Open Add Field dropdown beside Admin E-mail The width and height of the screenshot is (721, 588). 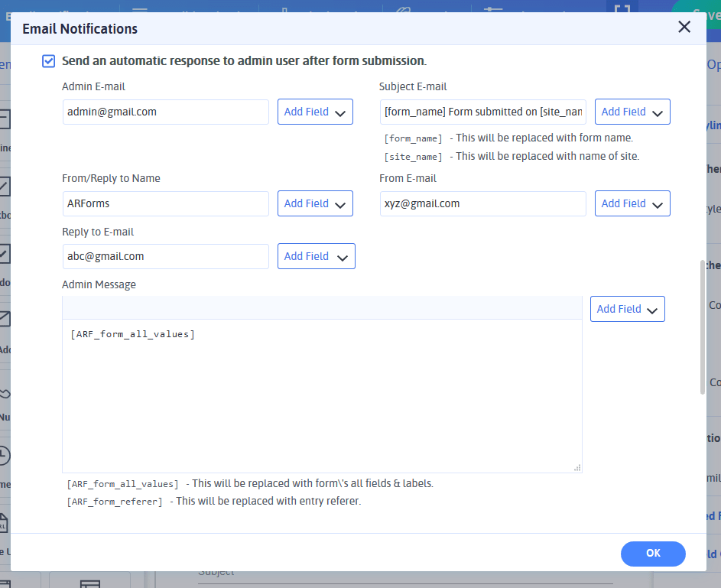tap(315, 112)
